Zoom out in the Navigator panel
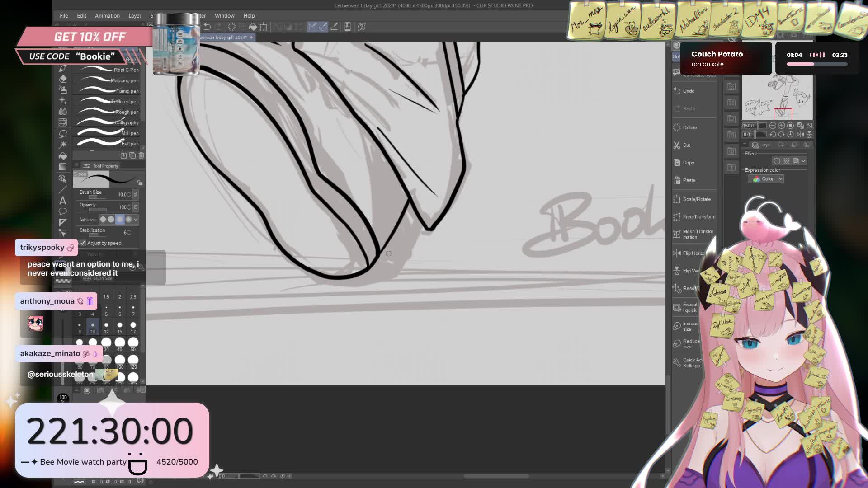The image size is (868, 488). pyautogui.click(x=773, y=126)
